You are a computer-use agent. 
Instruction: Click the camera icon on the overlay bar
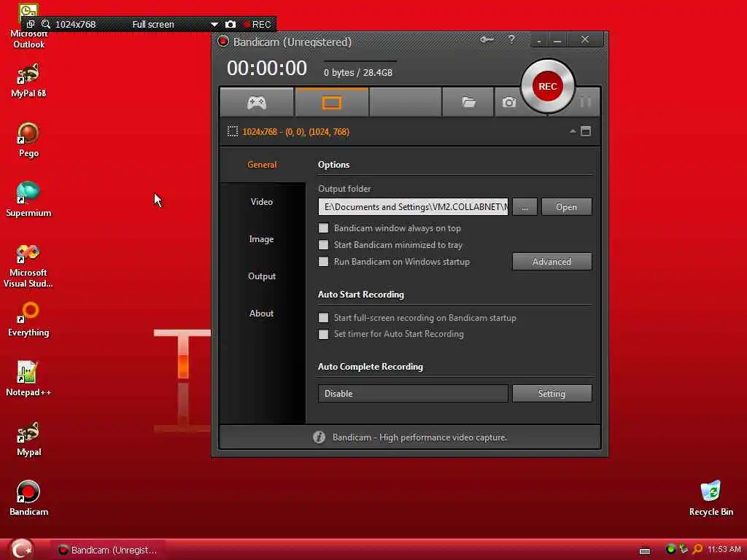(231, 24)
